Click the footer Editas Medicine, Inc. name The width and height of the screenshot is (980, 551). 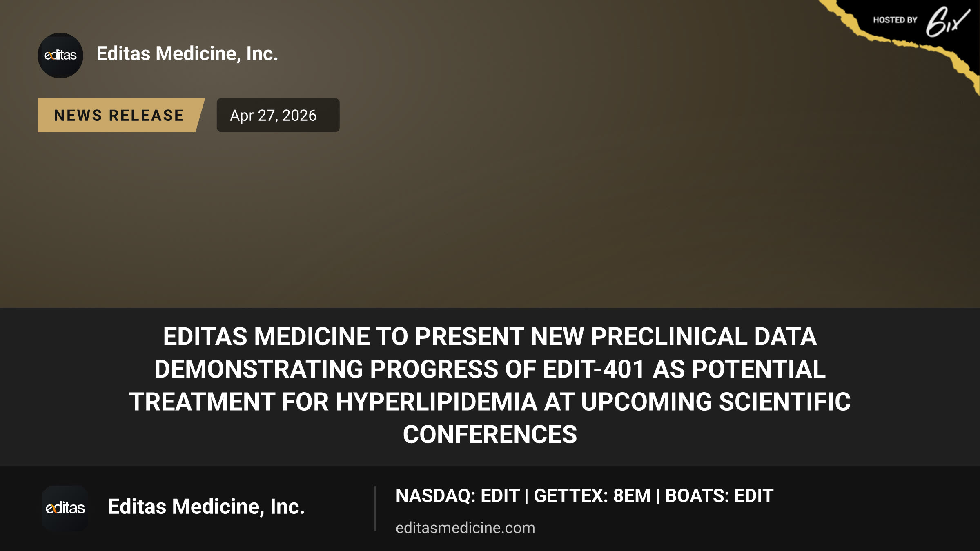point(206,507)
